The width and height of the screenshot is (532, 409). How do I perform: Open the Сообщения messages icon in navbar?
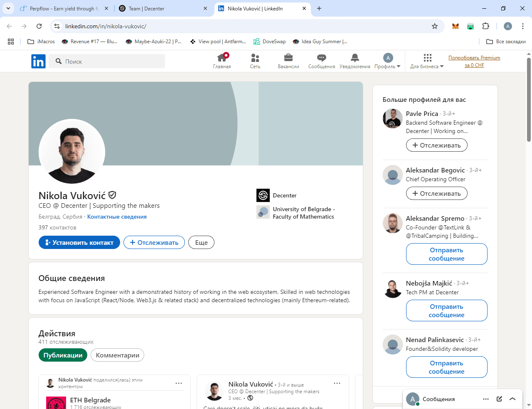(x=322, y=61)
